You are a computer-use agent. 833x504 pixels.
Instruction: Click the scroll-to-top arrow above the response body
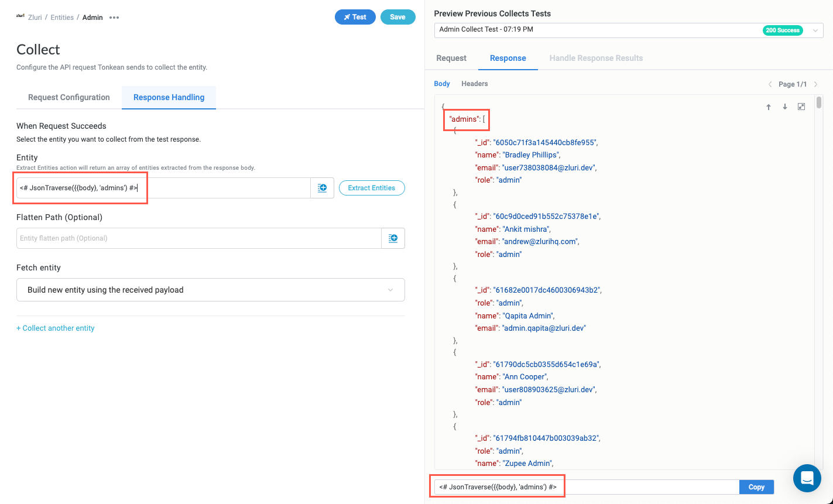(x=769, y=107)
